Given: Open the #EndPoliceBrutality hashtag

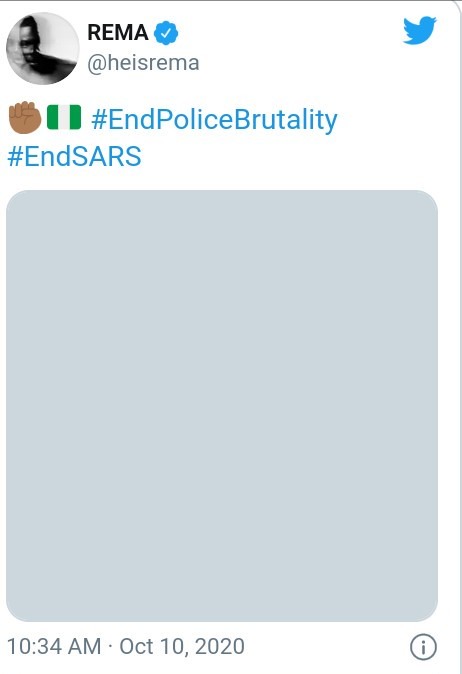Looking at the screenshot, I should pos(214,119).
